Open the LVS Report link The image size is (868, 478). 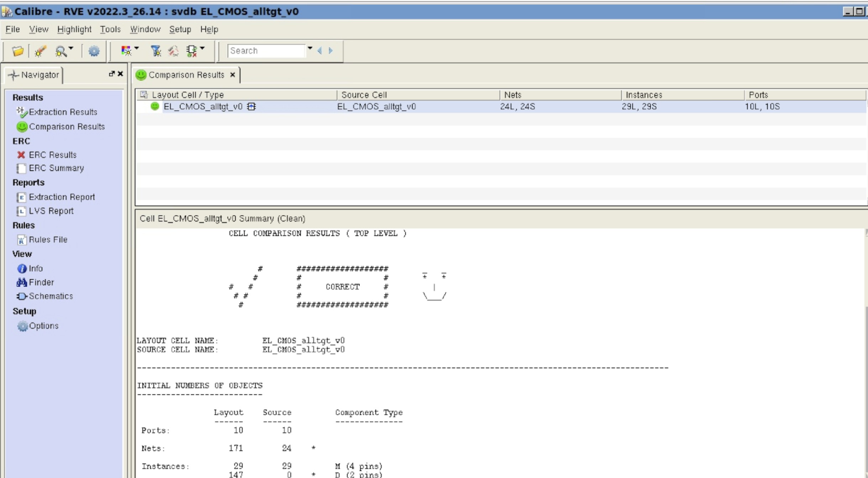[x=51, y=211]
